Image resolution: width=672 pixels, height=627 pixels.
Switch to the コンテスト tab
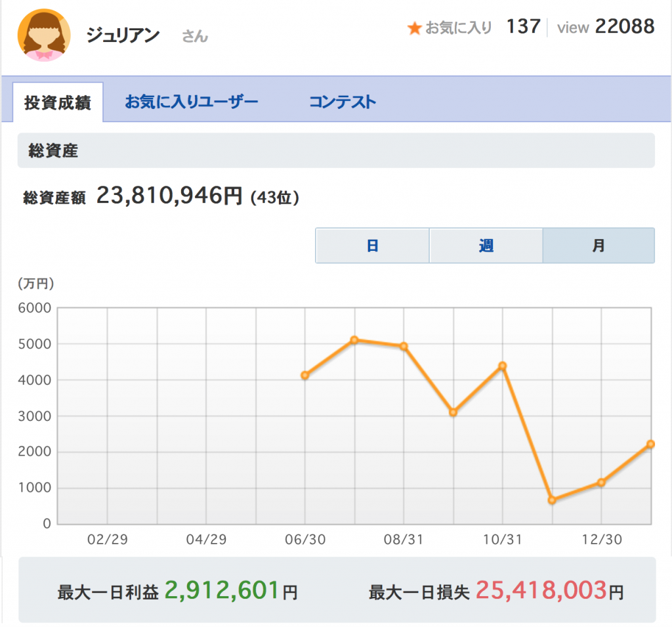[x=343, y=102]
